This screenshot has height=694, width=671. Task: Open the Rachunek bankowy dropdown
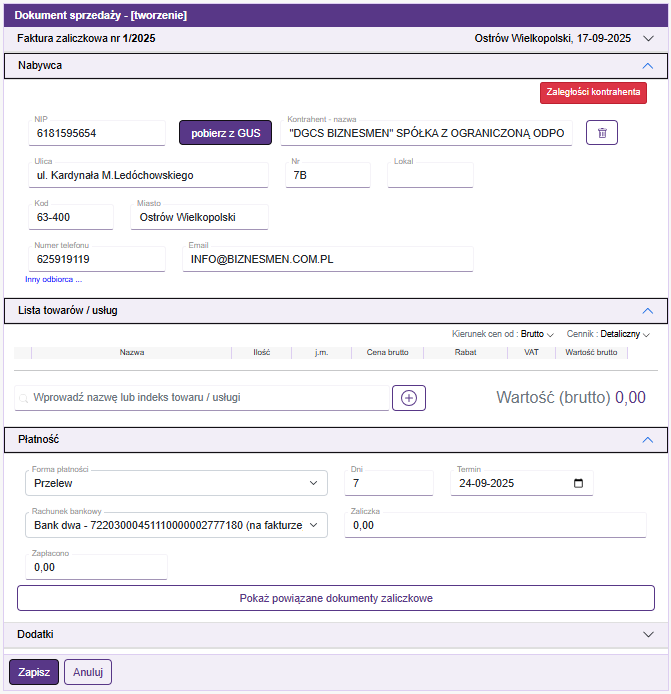click(x=175, y=524)
